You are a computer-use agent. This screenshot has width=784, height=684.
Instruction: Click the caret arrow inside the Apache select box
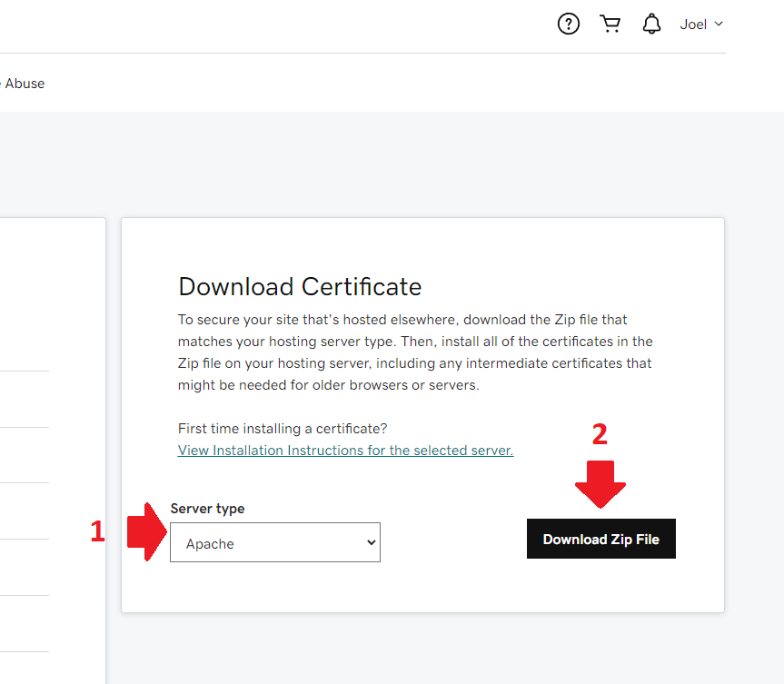(370, 542)
